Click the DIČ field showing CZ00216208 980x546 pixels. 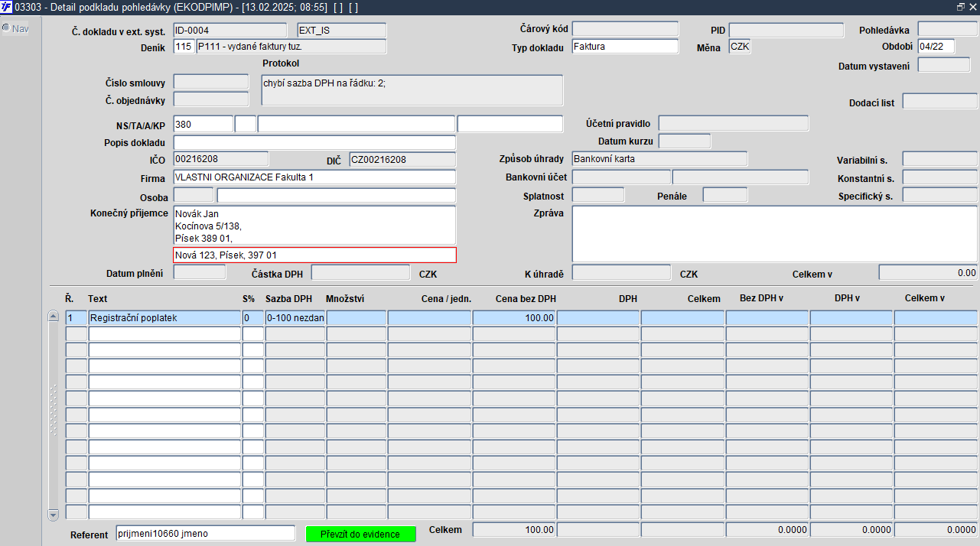pyautogui.click(x=402, y=159)
